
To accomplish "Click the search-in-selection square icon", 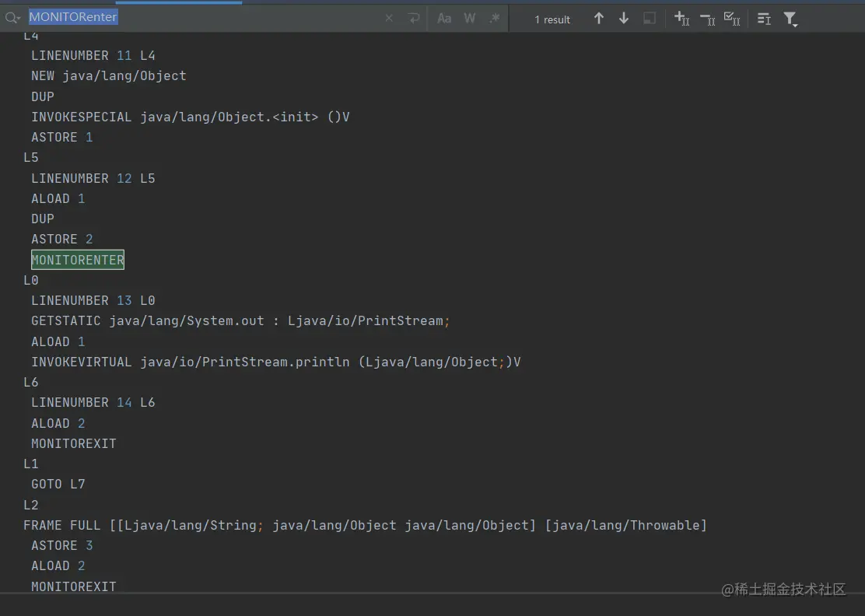I will click(650, 19).
